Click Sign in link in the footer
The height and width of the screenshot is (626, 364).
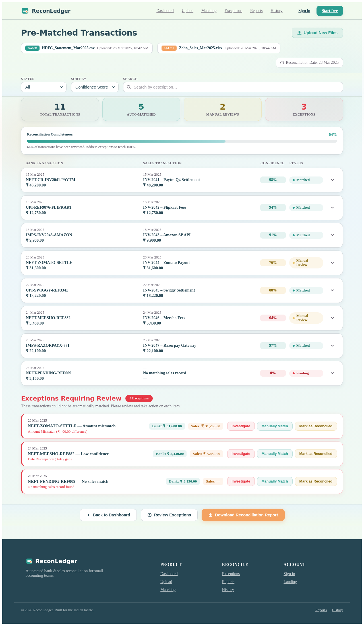[289, 574]
